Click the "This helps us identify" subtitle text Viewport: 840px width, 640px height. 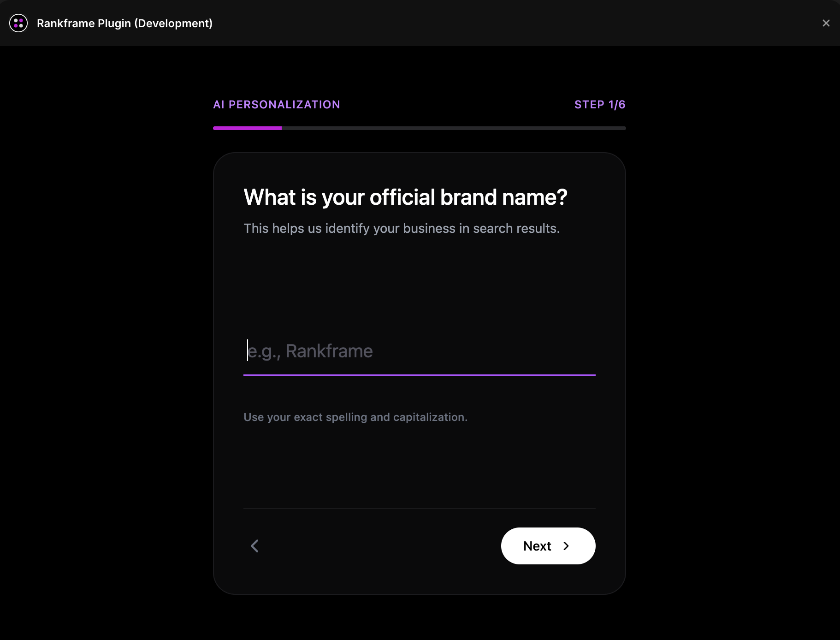(401, 229)
